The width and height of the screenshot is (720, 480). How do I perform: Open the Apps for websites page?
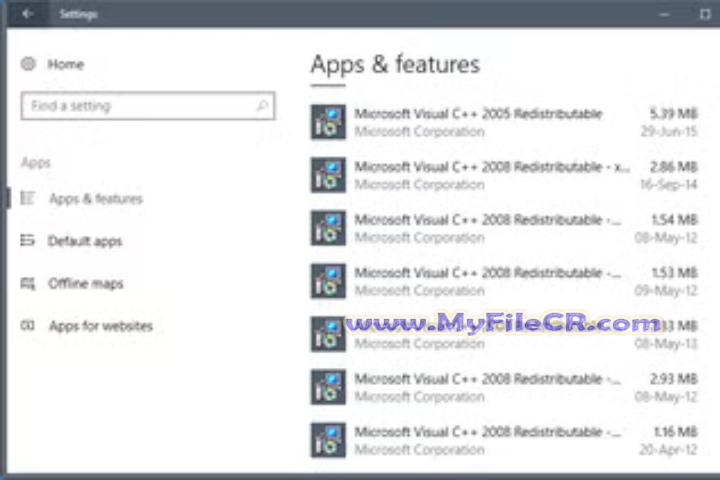[x=101, y=326]
